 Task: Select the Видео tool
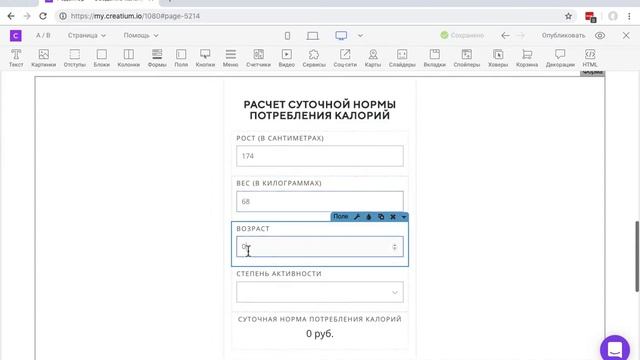coord(287,58)
